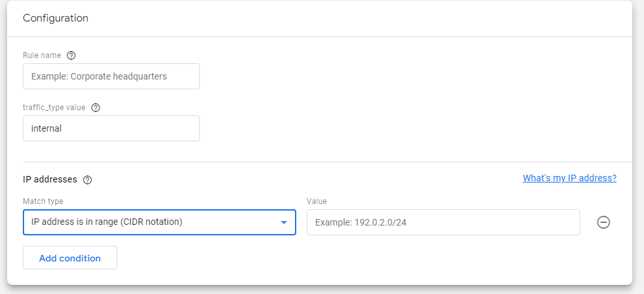Click the Rule name input field
Image resolution: width=644 pixels, height=294 pixels.
click(111, 76)
